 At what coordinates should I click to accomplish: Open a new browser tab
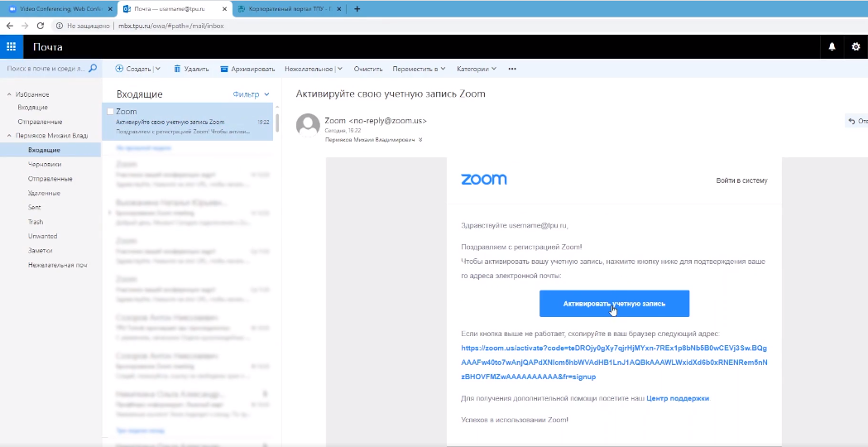(x=357, y=9)
